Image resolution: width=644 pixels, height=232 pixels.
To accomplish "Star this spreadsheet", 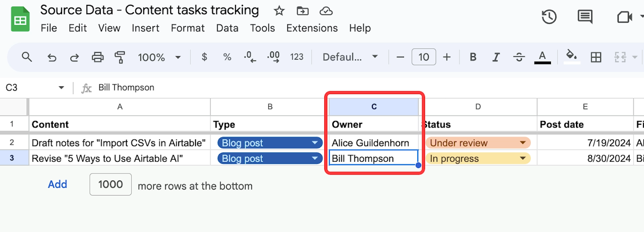I will coord(279,11).
